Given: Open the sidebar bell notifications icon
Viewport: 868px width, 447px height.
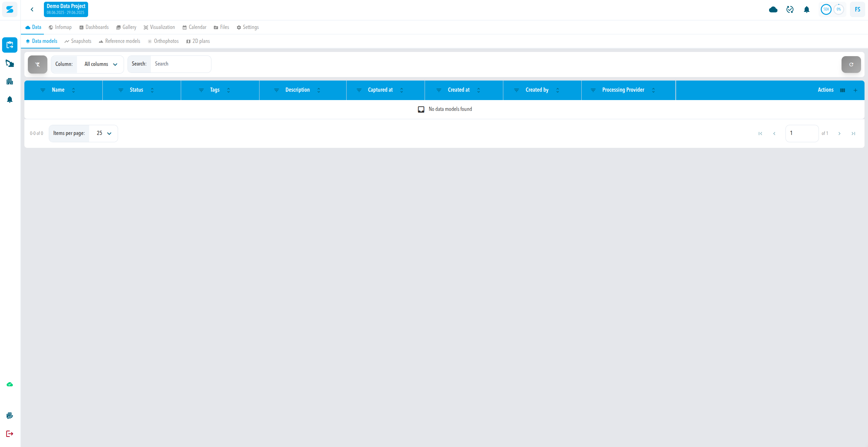Looking at the screenshot, I should coord(10,100).
